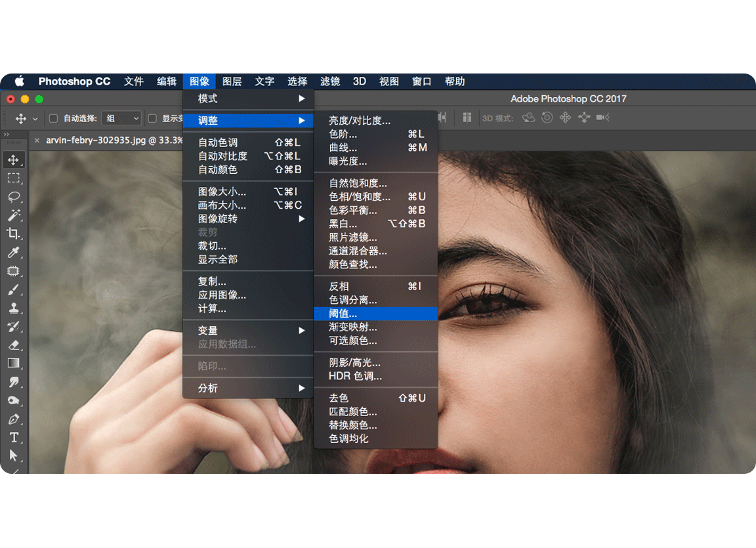Open tool preset picker arrow
The height and width of the screenshot is (548, 756).
click(35, 119)
